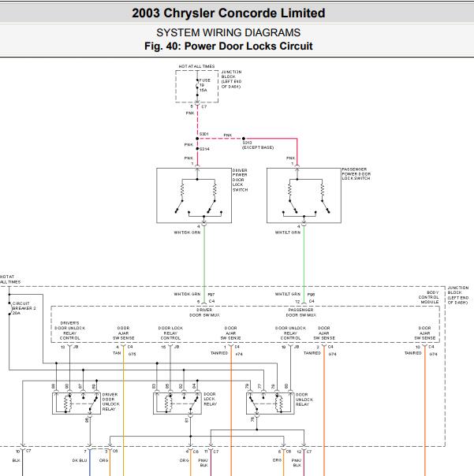Select the 'G75' circuit label

click(x=132, y=354)
